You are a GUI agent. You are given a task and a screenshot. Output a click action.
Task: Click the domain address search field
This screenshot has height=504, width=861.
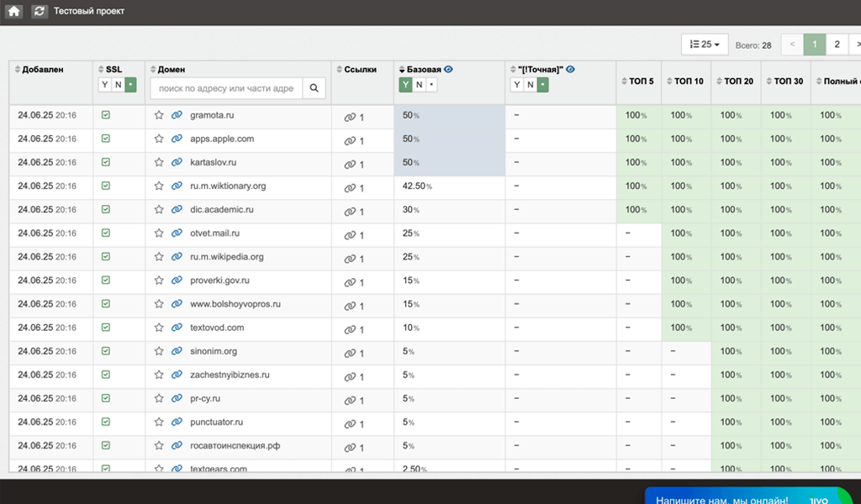point(225,88)
